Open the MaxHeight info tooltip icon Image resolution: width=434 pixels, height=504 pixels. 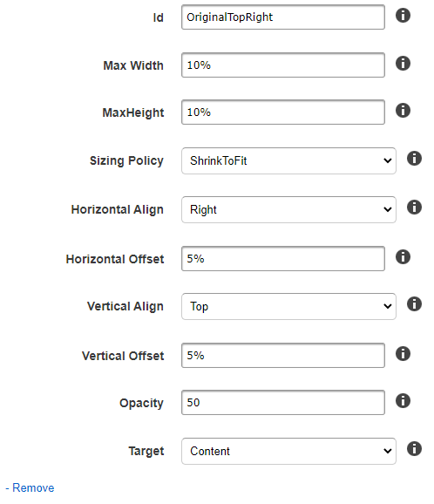click(x=403, y=111)
